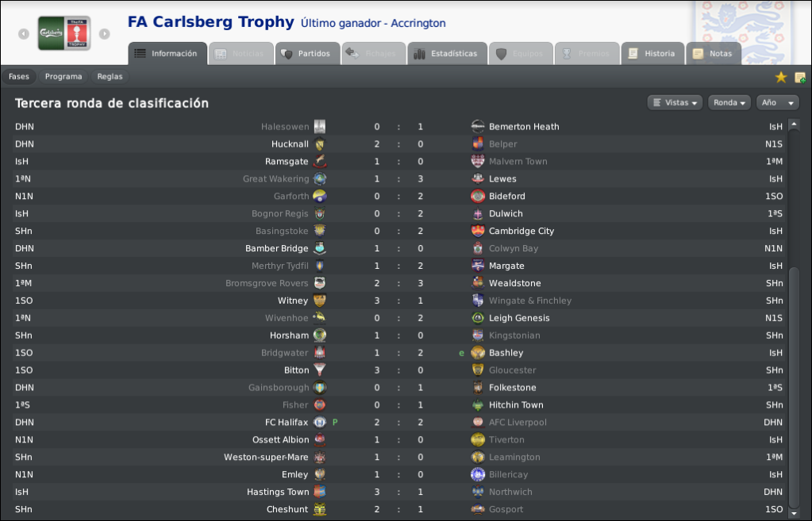The image size is (812, 521).
Task: Select the Reglas sub-section button
Action: pos(110,77)
